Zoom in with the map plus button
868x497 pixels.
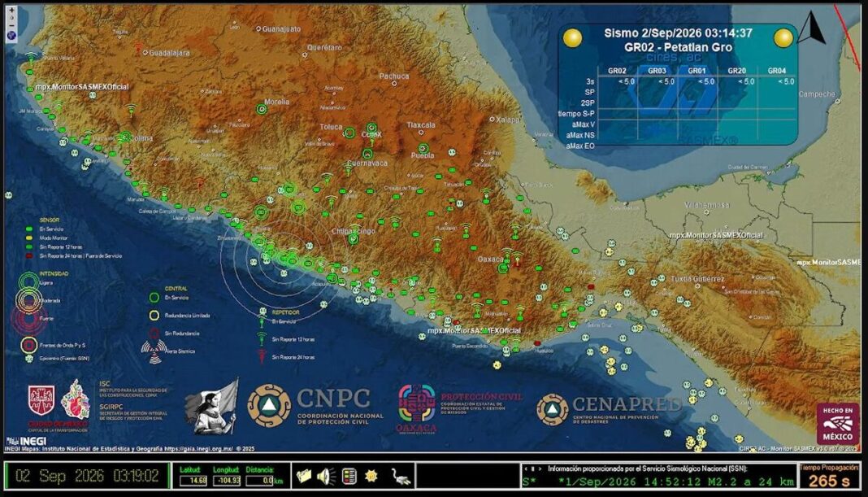[x=11, y=10]
